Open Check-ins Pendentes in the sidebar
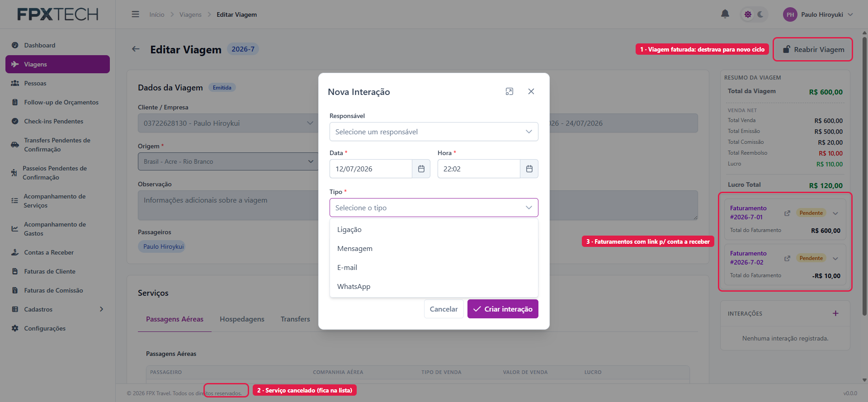This screenshot has width=868, height=402. point(57,121)
